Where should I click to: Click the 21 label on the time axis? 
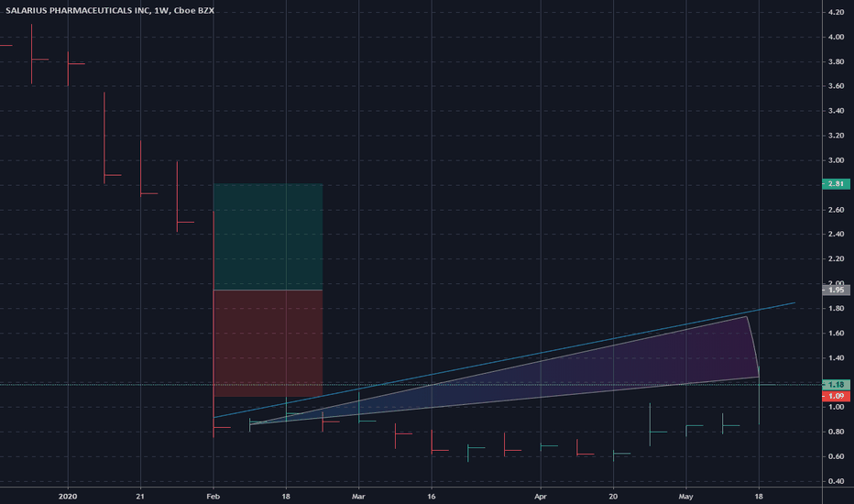(140, 497)
